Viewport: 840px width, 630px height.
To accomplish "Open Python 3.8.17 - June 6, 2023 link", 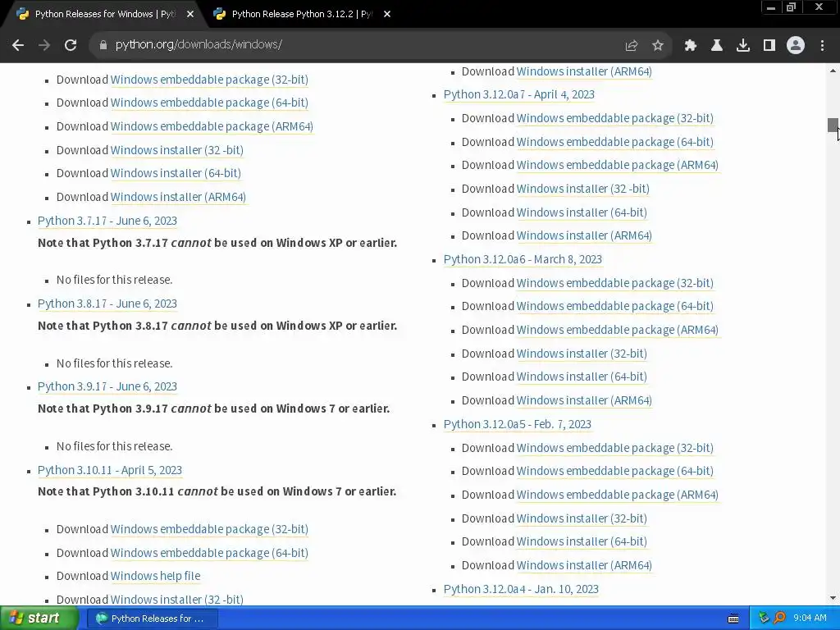I will tap(107, 304).
